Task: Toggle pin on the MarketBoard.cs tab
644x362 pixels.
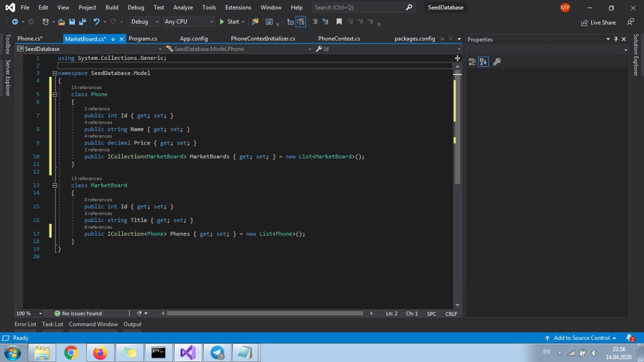Action: pyautogui.click(x=113, y=39)
